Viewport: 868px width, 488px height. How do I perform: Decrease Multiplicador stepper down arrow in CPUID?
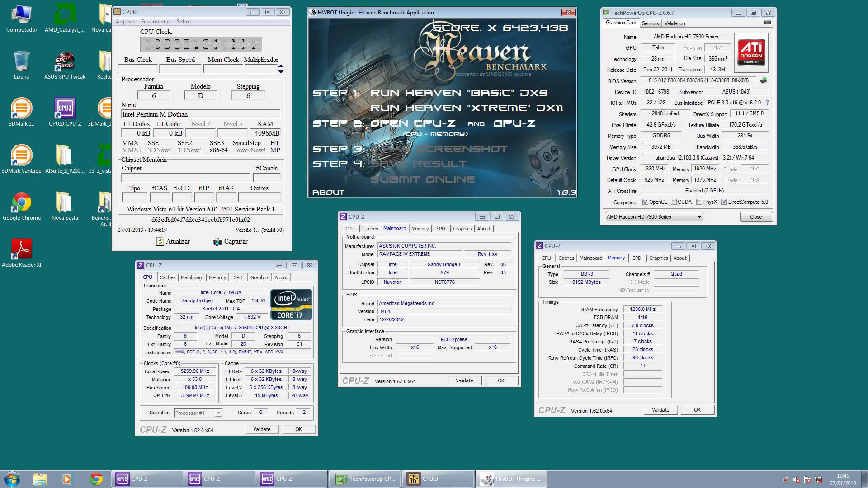[281, 71]
